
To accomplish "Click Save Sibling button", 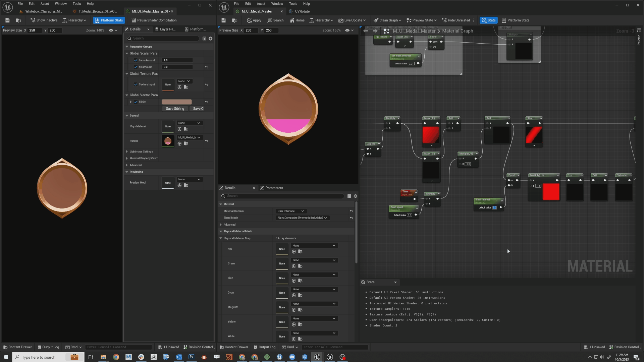I will point(175,109).
